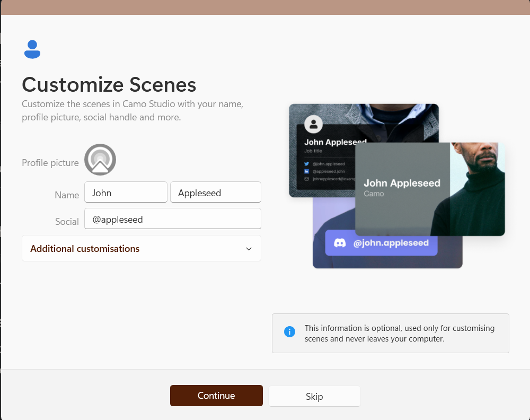Click the optional information notice text

coord(399,334)
